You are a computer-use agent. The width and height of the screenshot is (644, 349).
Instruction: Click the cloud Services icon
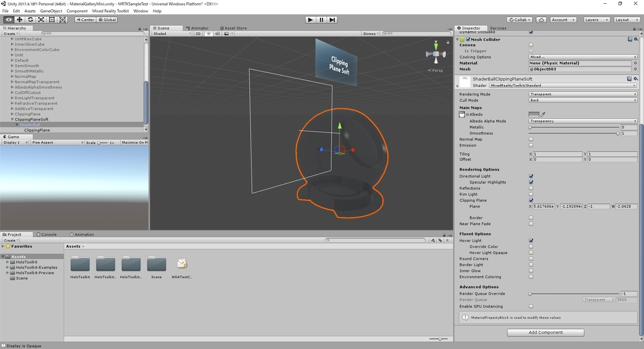point(541,20)
